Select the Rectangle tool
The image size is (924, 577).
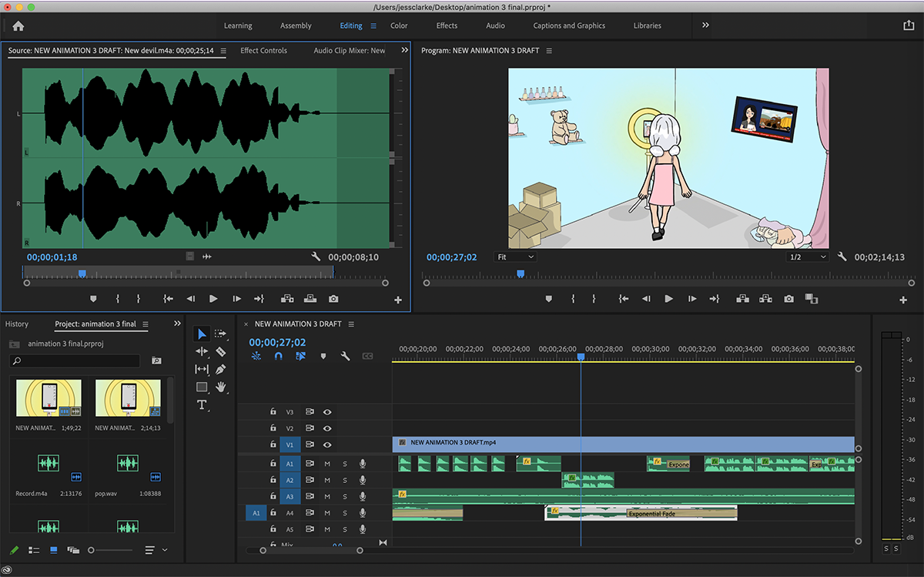coord(202,387)
